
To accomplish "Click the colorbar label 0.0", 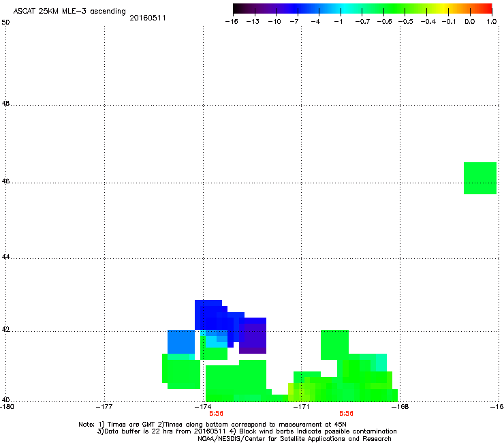I will pos(470,22).
